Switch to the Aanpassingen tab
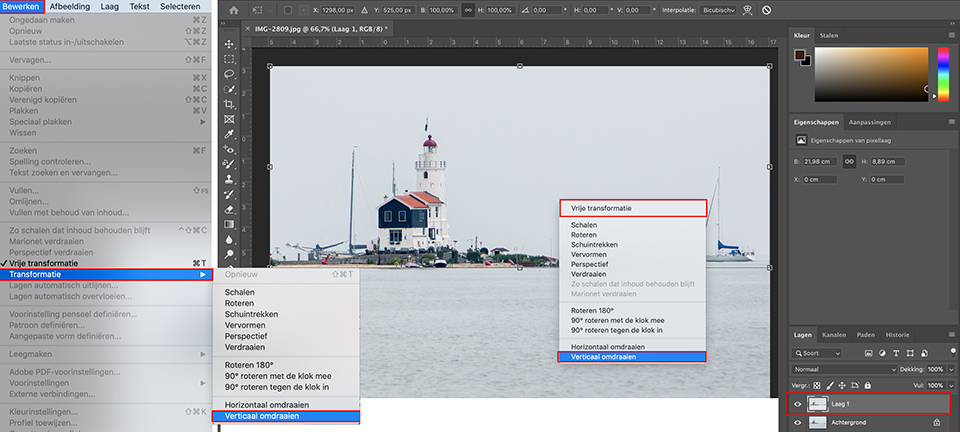This screenshot has height=432, width=960. 869,122
